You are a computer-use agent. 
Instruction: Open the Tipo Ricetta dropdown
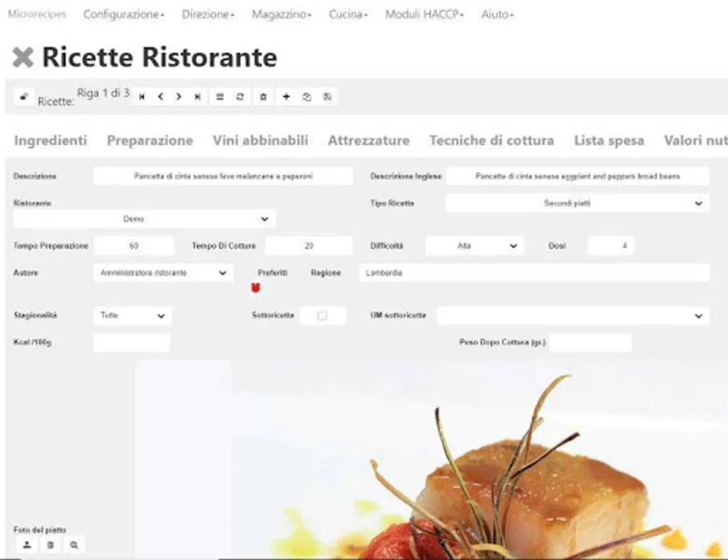tap(577, 203)
